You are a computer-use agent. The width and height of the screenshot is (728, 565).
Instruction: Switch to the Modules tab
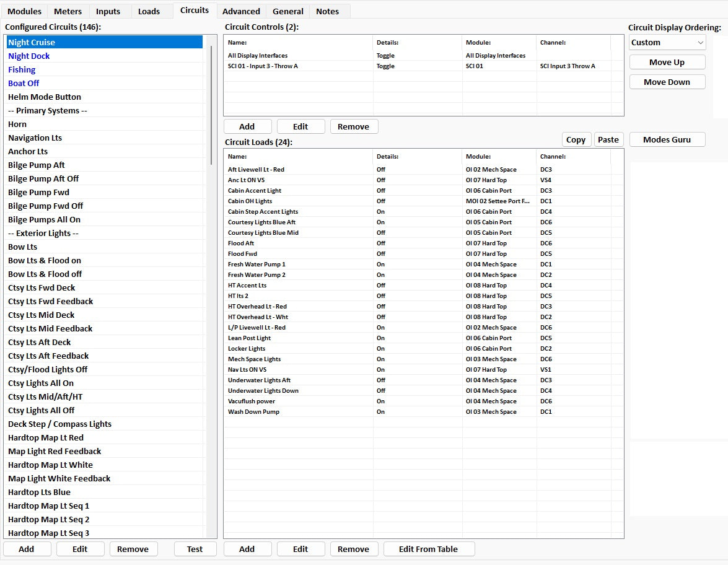coord(25,11)
